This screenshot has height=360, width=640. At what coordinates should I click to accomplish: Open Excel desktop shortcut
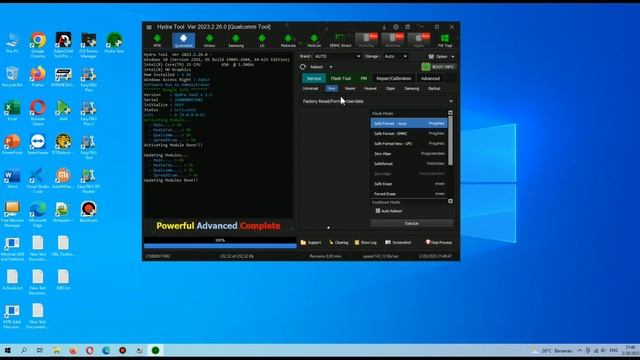pyautogui.click(x=12, y=110)
